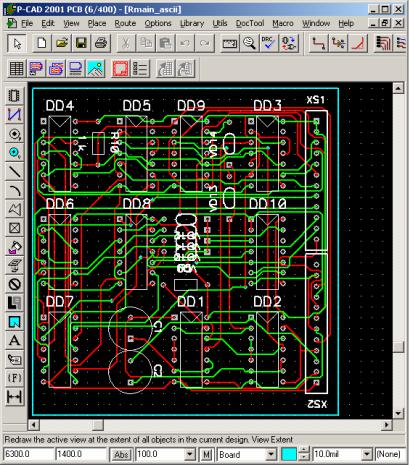
Task: Save the design with the floppy disk icon
Action: click(81, 43)
